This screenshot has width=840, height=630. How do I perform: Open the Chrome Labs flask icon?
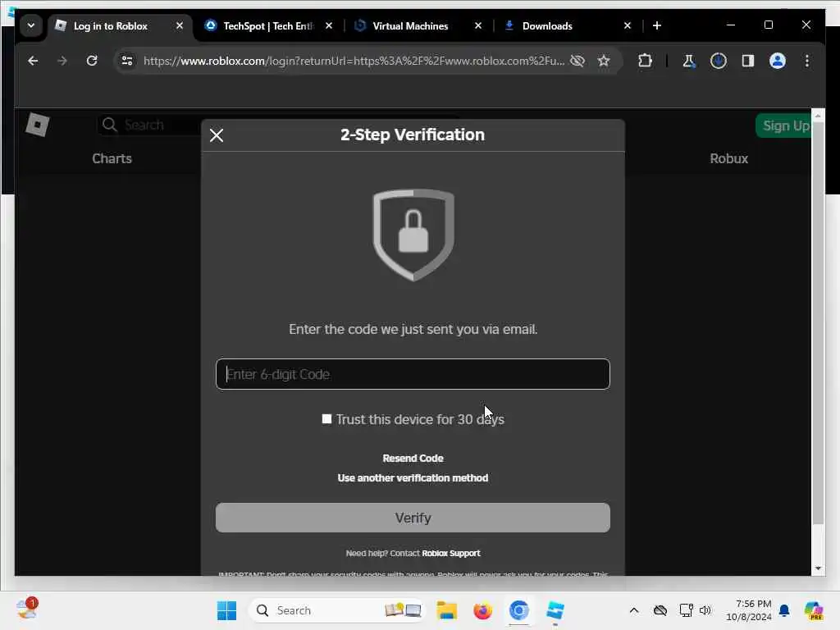click(688, 61)
